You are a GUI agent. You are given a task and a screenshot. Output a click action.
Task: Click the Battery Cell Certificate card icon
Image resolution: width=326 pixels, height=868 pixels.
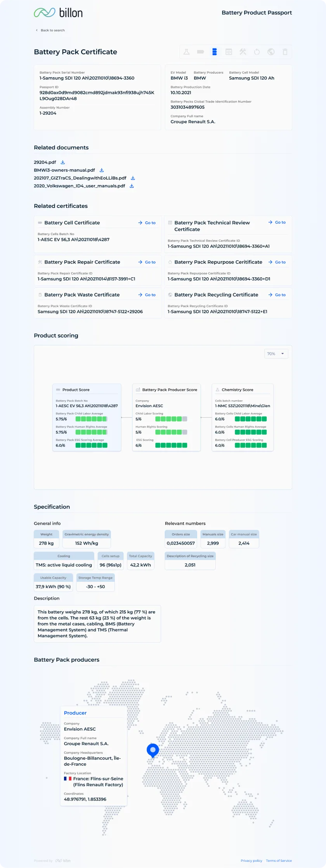(40, 223)
